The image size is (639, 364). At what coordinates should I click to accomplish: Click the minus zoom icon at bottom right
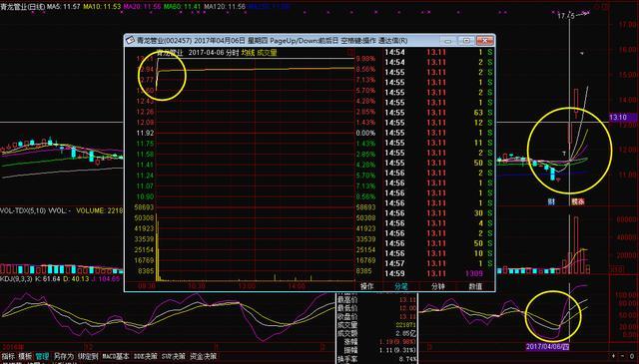click(x=622, y=356)
